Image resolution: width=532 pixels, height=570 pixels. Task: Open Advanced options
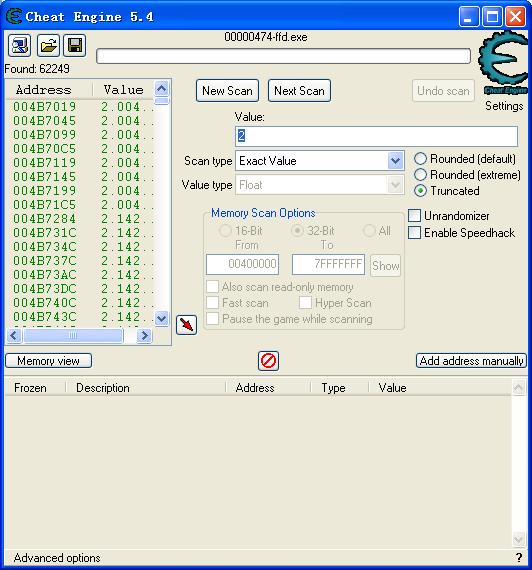(x=57, y=558)
